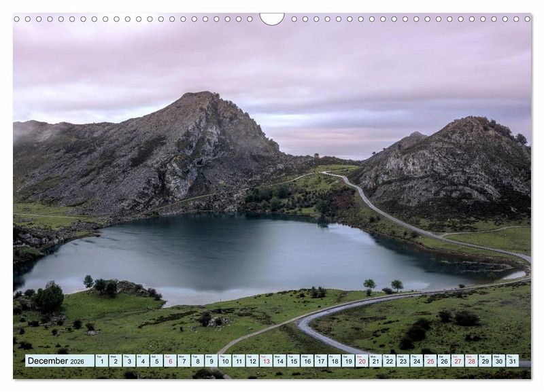Pick Thursday 24 date cell
544x392 pixels.
[x=417, y=361]
